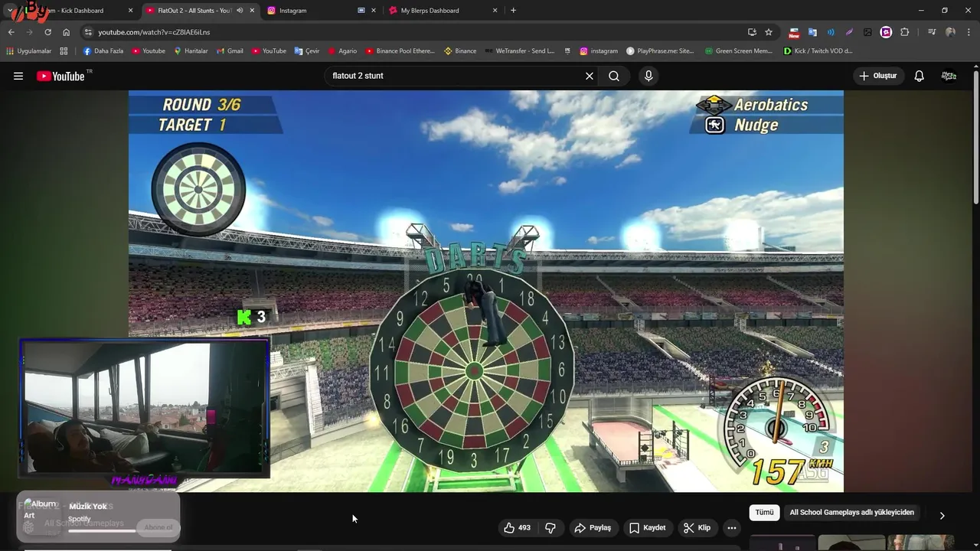Open the instagram bookmark in the bookmarks bar
This screenshot has height=551, width=980.
599,51
